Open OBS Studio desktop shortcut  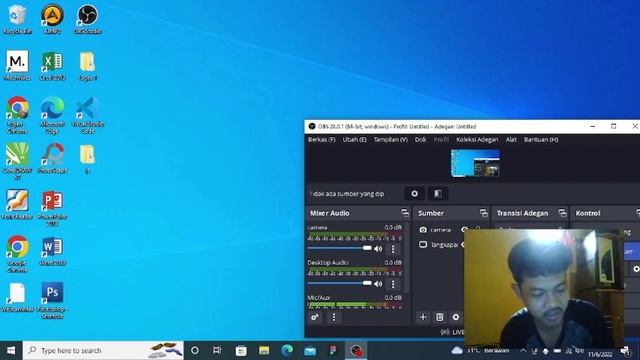point(87,19)
